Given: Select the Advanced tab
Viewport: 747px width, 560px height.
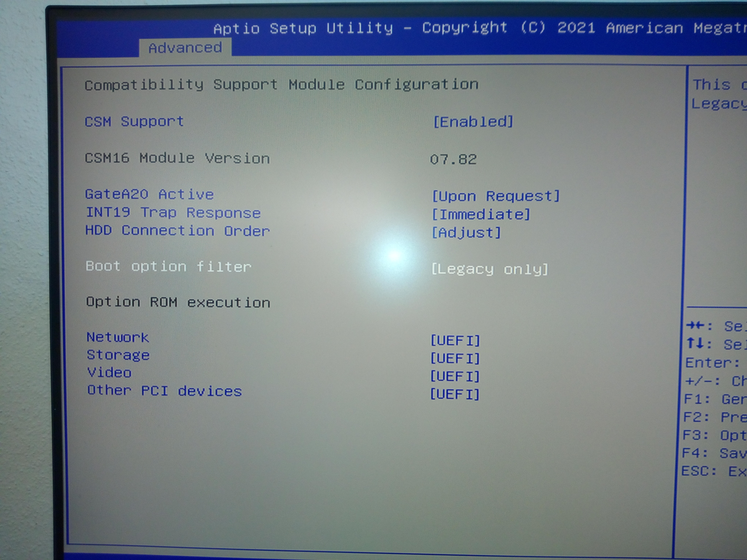Looking at the screenshot, I should click(x=185, y=48).
